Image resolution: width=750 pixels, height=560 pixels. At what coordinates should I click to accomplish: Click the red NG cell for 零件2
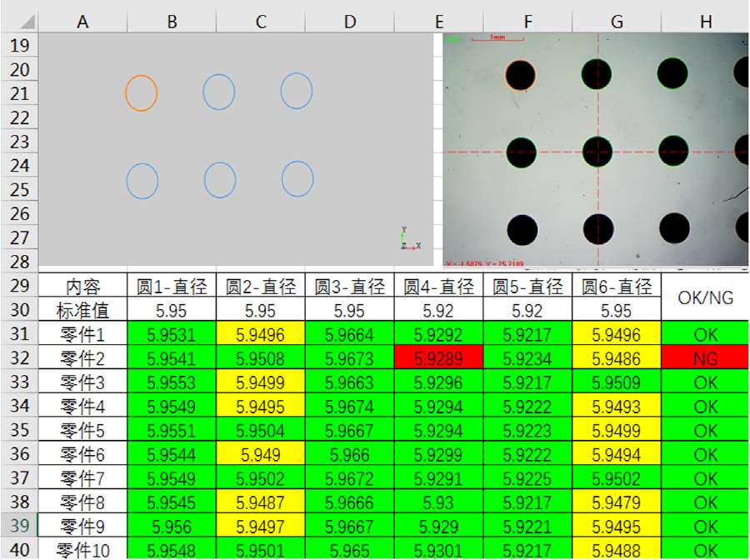click(705, 358)
